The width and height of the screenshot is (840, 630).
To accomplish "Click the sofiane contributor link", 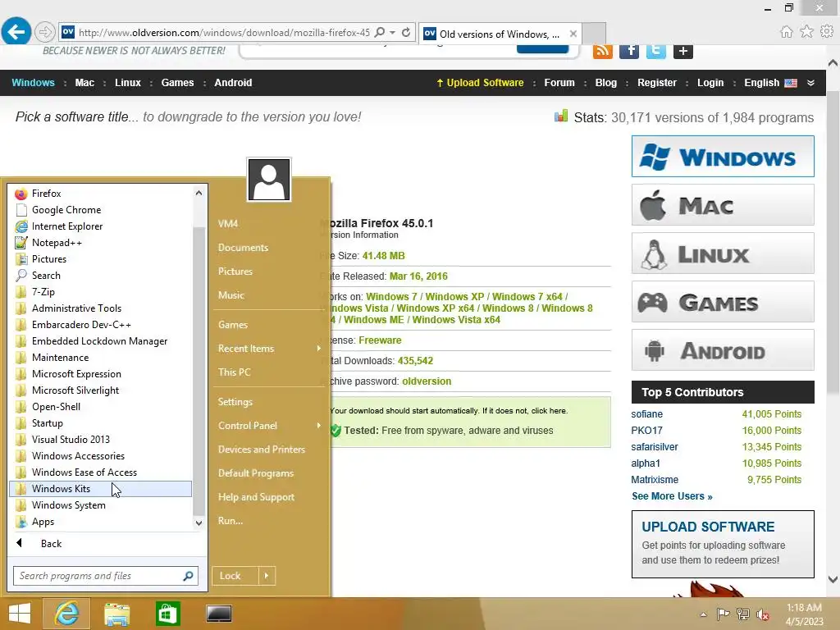I will point(646,414).
